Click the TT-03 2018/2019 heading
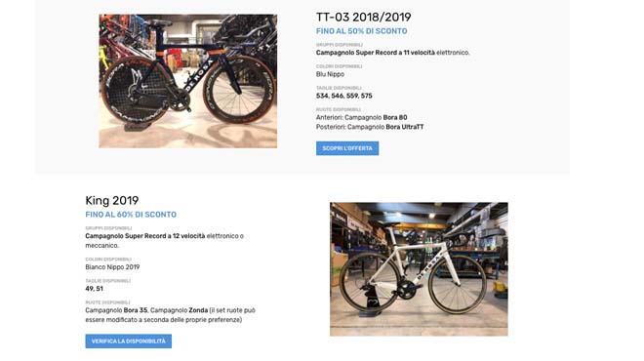 [x=364, y=17]
